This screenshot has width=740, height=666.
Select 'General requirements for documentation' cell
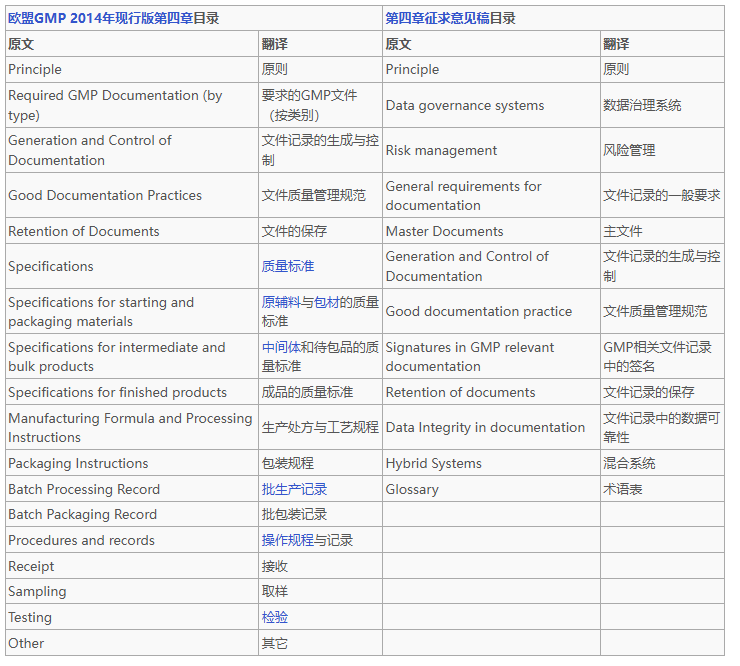pyautogui.click(x=491, y=195)
